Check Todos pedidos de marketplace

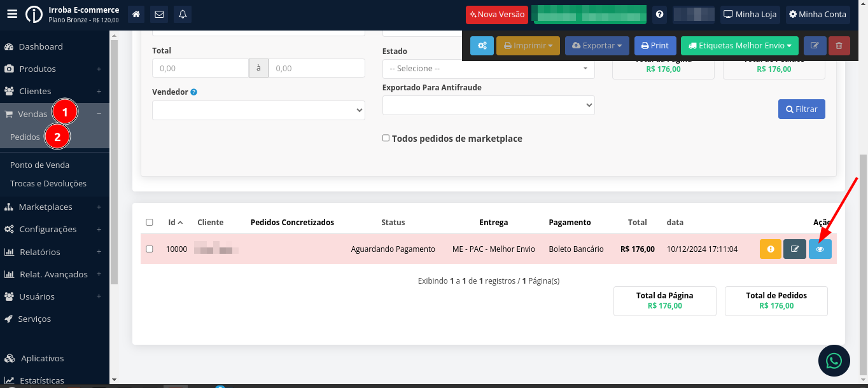pyautogui.click(x=386, y=138)
